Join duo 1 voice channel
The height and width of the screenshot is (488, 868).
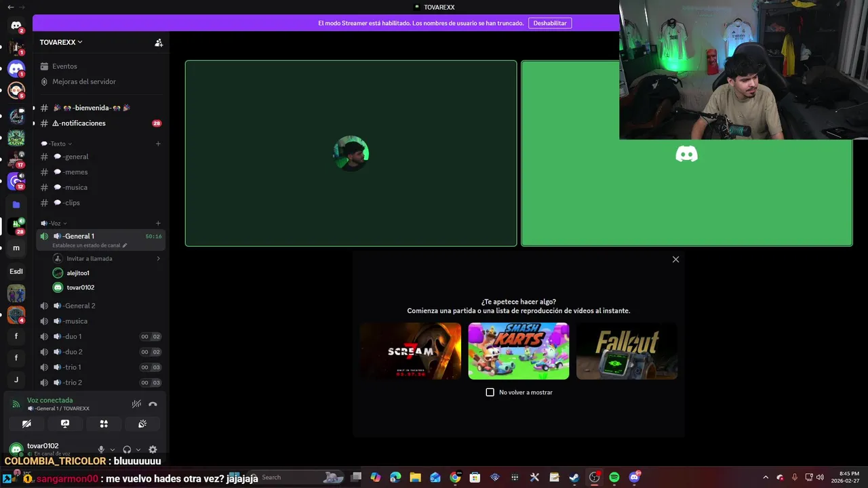[x=100, y=336]
